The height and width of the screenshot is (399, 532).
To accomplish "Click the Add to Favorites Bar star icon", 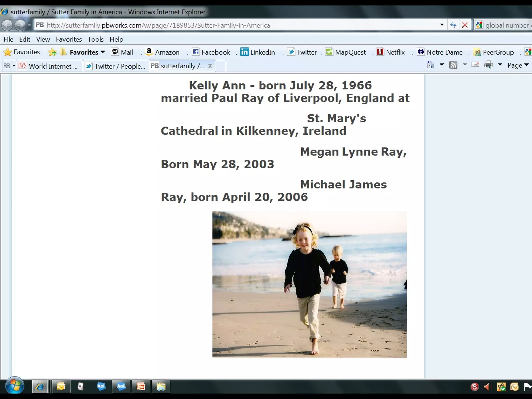I will coord(52,52).
